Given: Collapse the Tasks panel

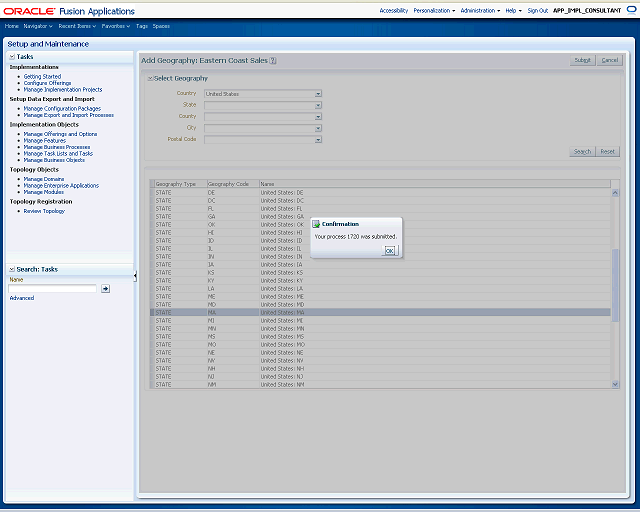Looking at the screenshot, I should (12, 57).
